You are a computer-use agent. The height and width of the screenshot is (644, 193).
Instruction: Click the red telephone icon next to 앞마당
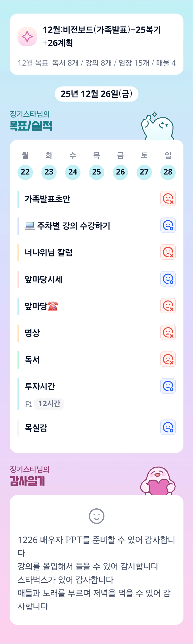[x=53, y=306]
